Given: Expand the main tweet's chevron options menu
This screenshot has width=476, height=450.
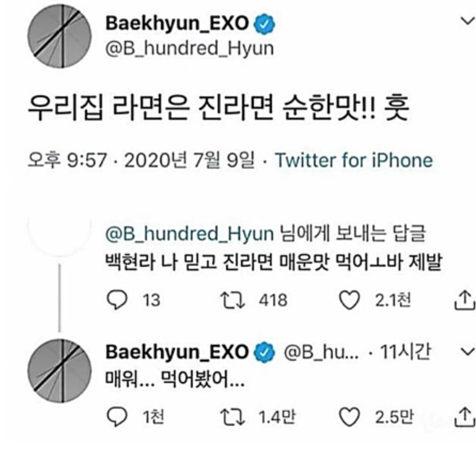Looking at the screenshot, I should tap(467, 21).
